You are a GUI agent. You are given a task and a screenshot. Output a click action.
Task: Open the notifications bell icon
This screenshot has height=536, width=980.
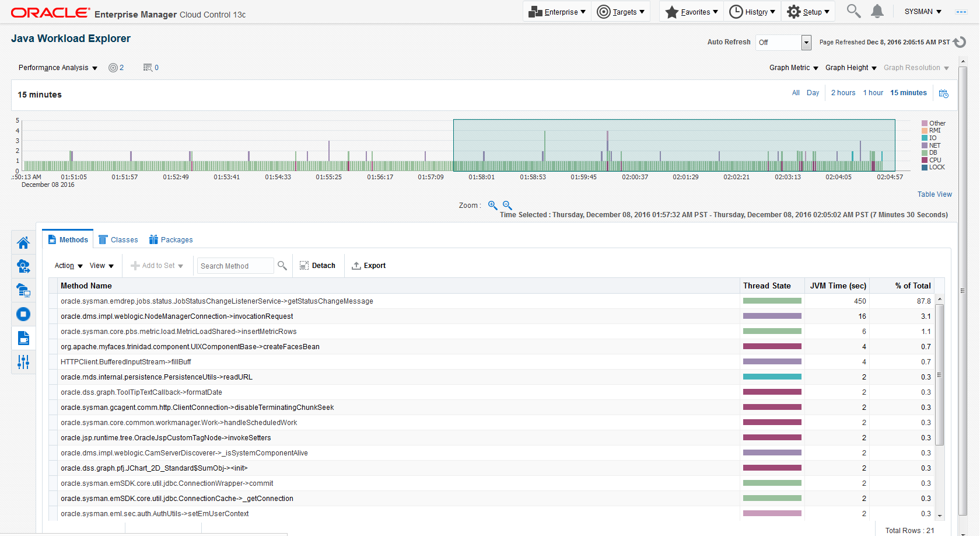tap(877, 11)
